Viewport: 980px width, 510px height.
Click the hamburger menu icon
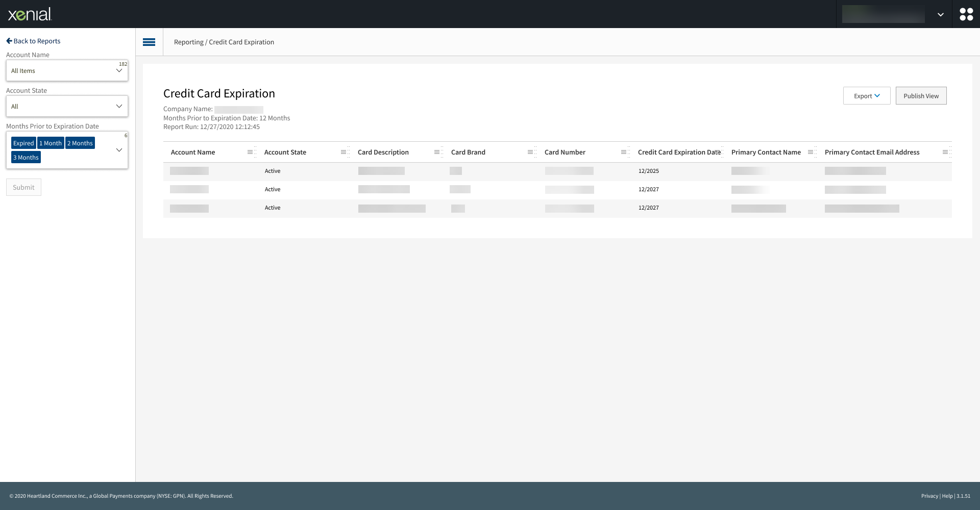point(149,42)
